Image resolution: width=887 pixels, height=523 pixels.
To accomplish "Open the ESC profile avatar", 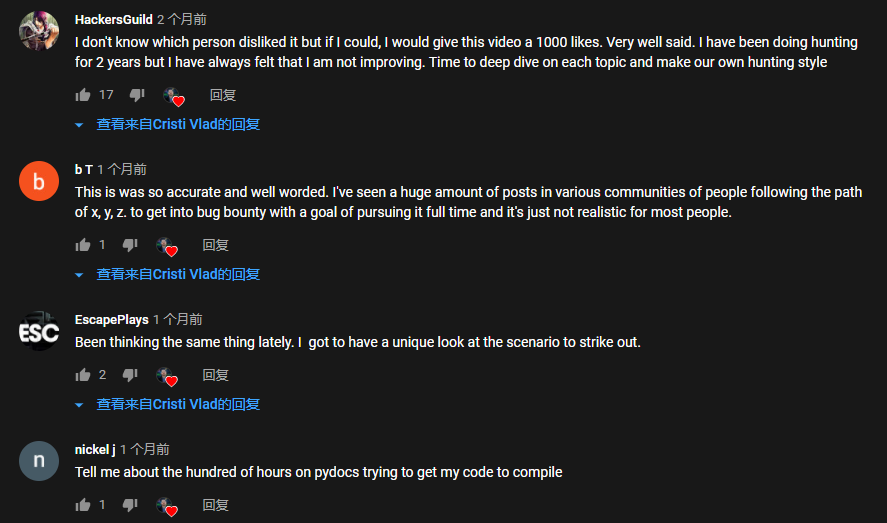I will coord(39,331).
